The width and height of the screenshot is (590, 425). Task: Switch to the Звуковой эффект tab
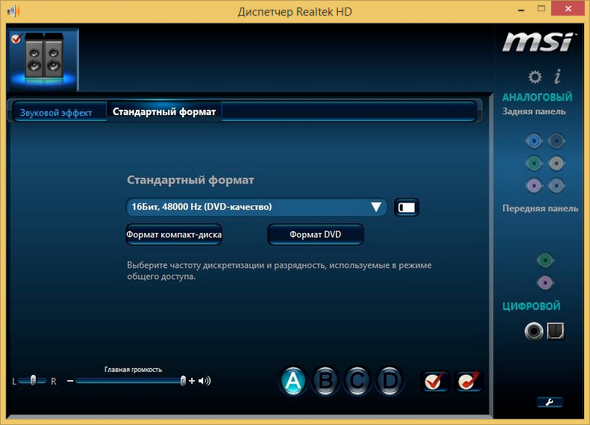pos(56,113)
